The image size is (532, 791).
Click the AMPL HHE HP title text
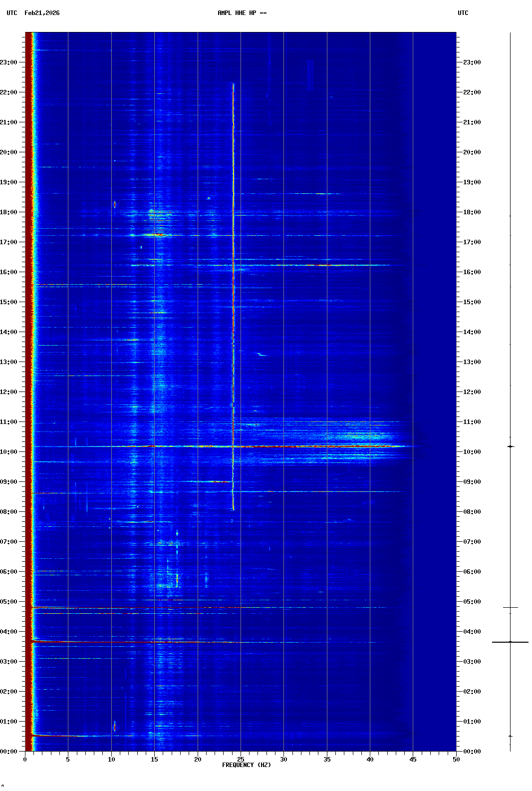click(x=242, y=13)
